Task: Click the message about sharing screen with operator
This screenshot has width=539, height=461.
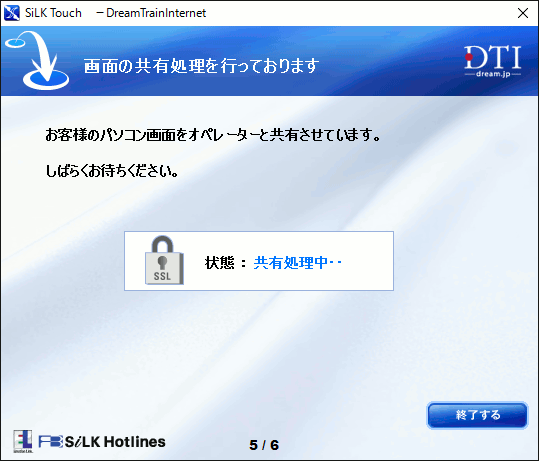Action: click(213, 135)
